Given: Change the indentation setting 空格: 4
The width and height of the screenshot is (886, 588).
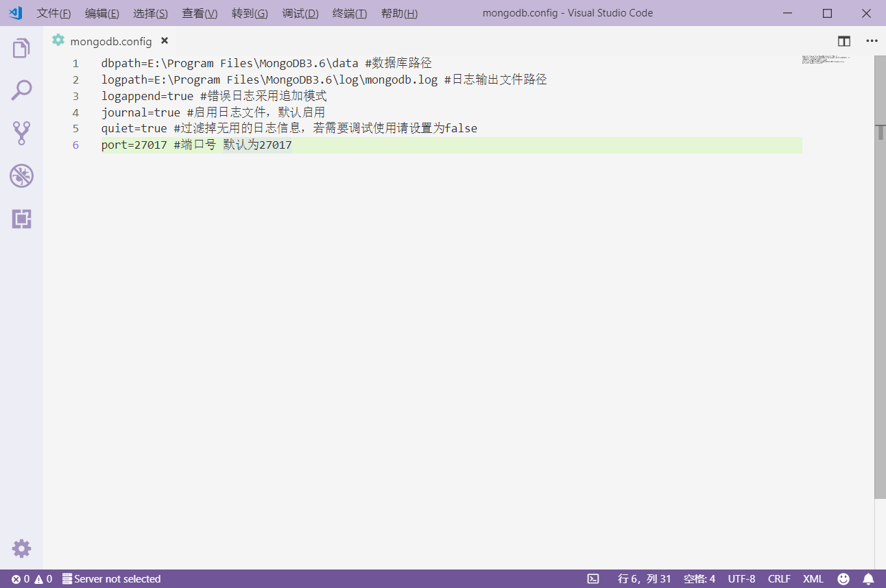Looking at the screenshot, I should 699,579.
